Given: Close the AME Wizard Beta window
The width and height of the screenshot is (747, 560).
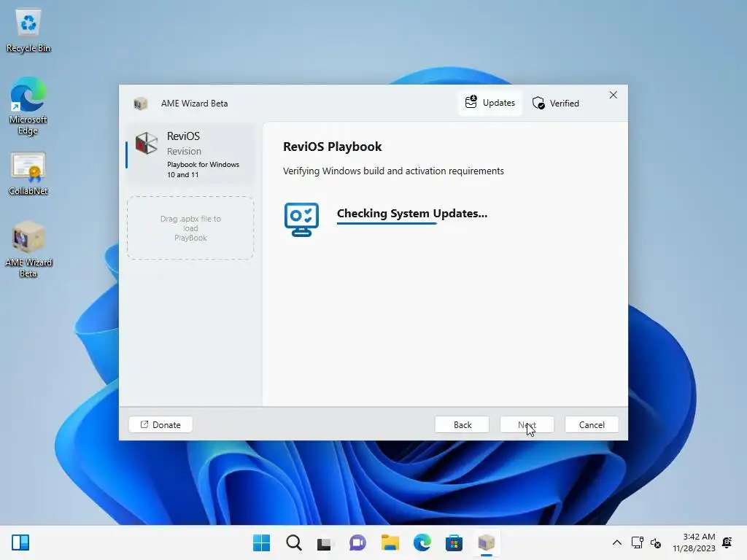Looking at the screenshot, I should [613, 96].
